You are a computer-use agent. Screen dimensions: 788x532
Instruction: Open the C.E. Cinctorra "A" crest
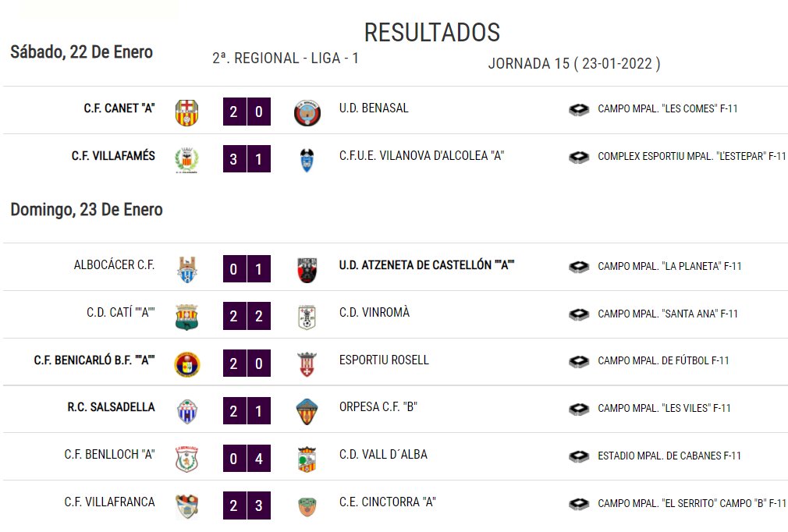307,506
